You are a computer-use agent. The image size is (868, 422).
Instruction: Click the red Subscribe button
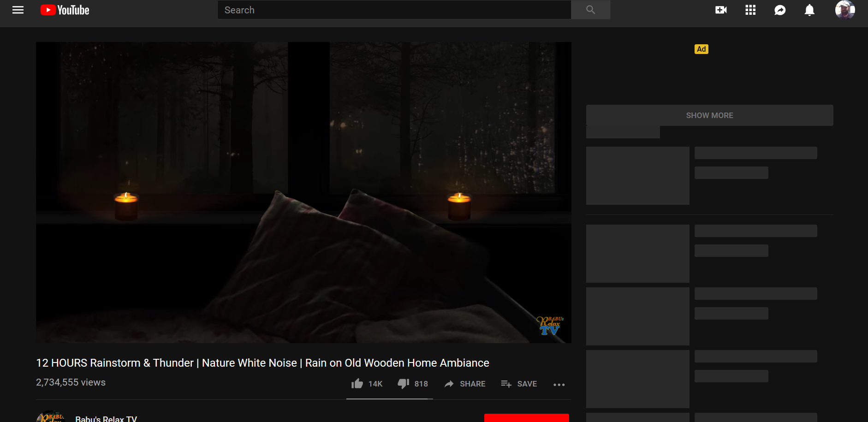pyautogui.click(x=527, y=419)
